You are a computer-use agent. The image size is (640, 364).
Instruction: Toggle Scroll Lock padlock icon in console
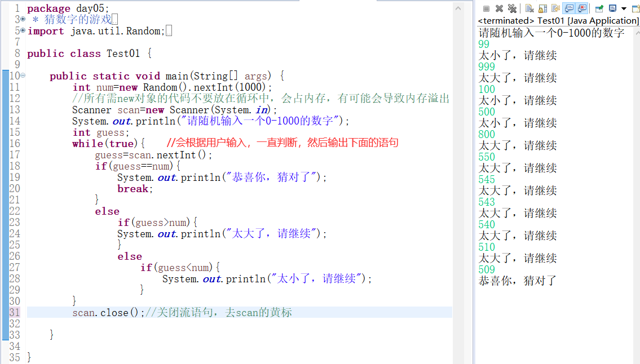[x=543, y=8]
